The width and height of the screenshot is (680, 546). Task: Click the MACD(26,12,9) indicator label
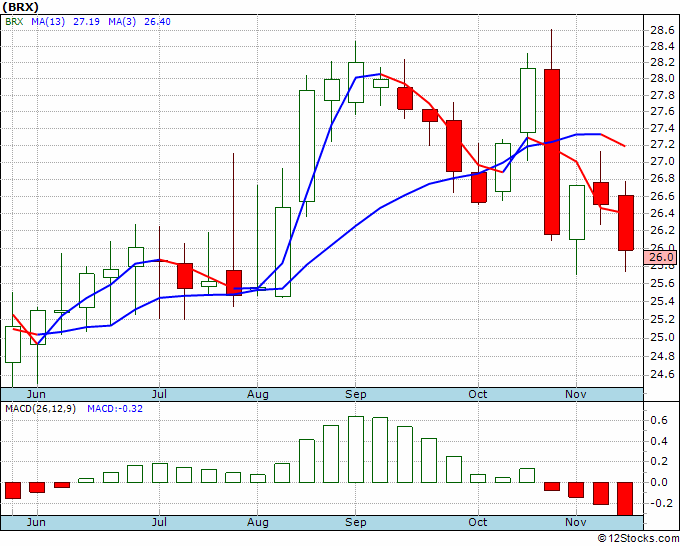click(x=40, y=409)
